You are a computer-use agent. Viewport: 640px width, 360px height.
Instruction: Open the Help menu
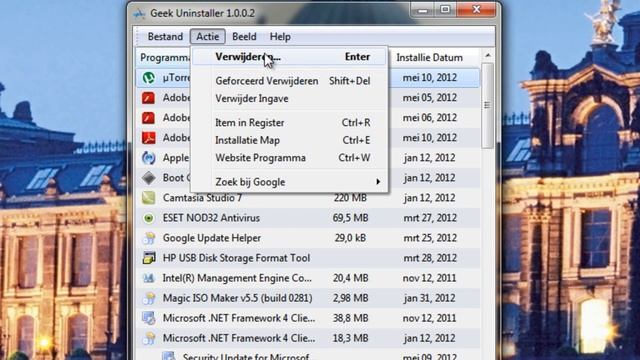(x=280, y=37)
